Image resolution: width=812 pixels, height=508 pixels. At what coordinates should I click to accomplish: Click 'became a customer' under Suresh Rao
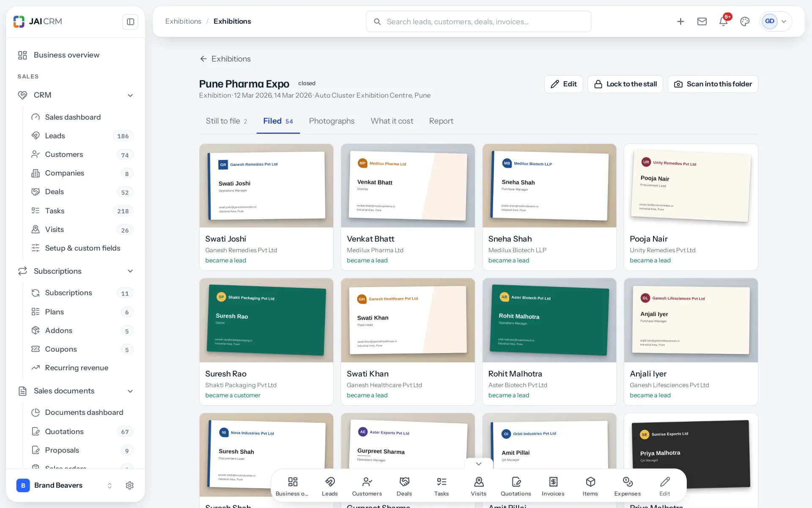click(233, 395)
